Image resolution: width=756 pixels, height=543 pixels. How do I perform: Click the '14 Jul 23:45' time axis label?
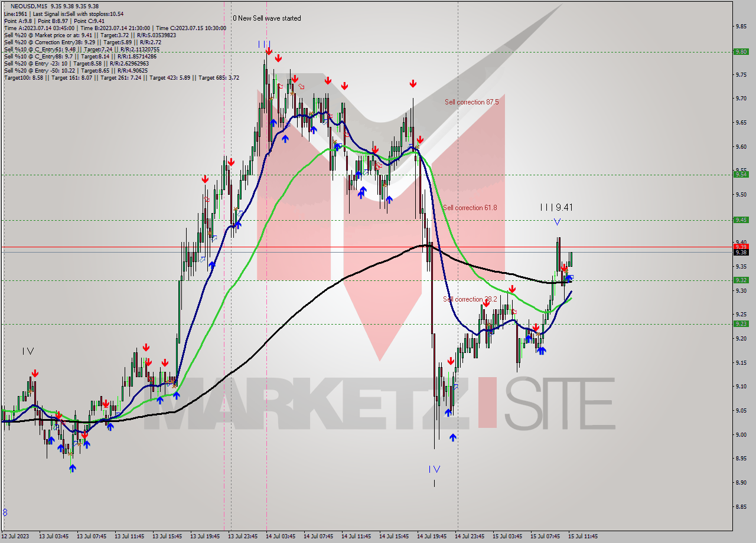coord(470,537)
